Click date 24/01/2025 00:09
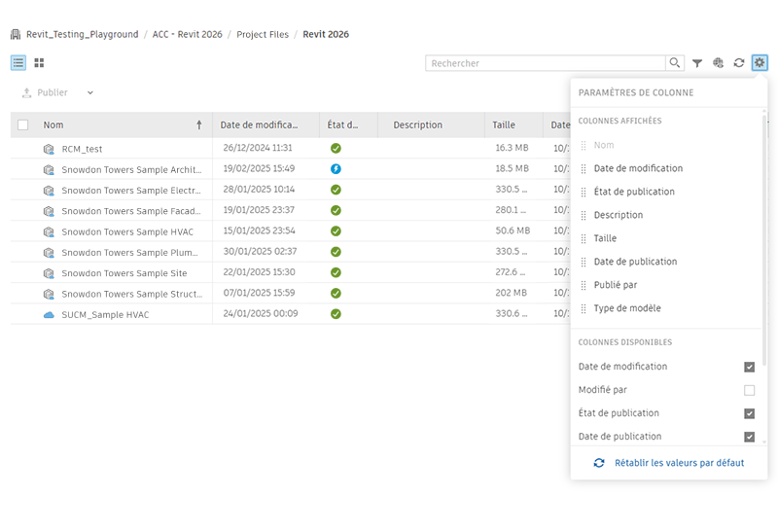 pyautogui.click(x=261, y=313)
